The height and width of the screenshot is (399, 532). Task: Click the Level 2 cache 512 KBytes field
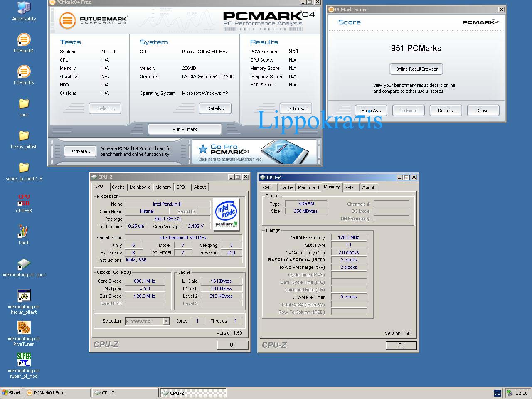pos(222,296)
